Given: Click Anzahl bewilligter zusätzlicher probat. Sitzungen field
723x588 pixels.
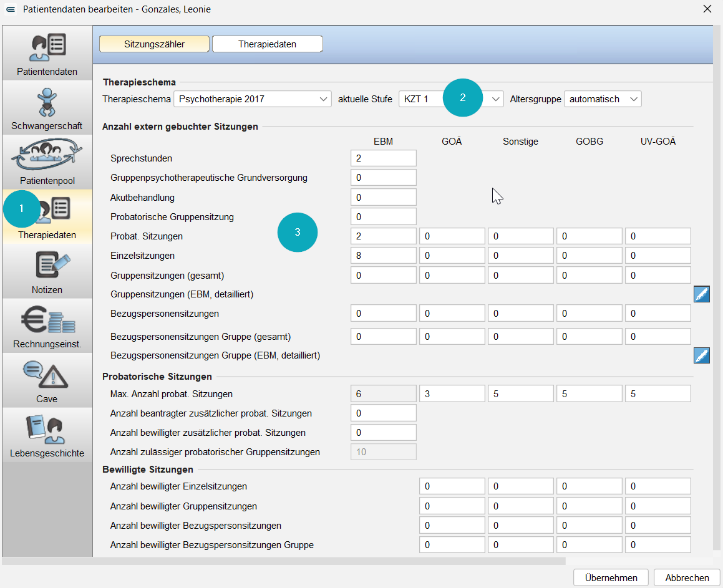Looking at the screenshot, I should (x=383, y=433).
